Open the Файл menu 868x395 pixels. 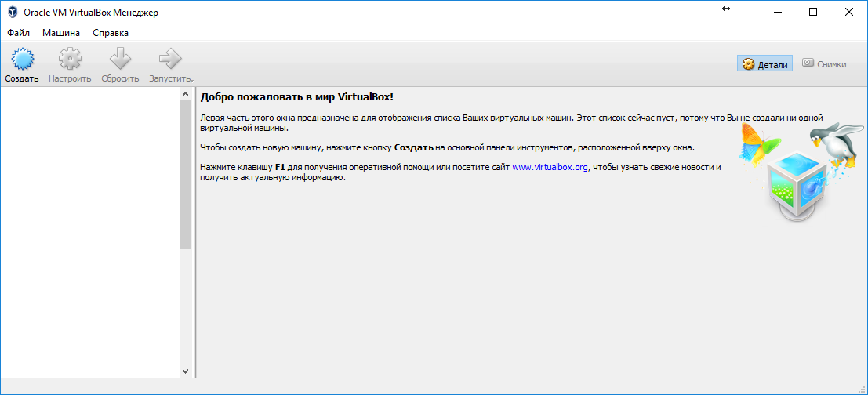[18, 33]
